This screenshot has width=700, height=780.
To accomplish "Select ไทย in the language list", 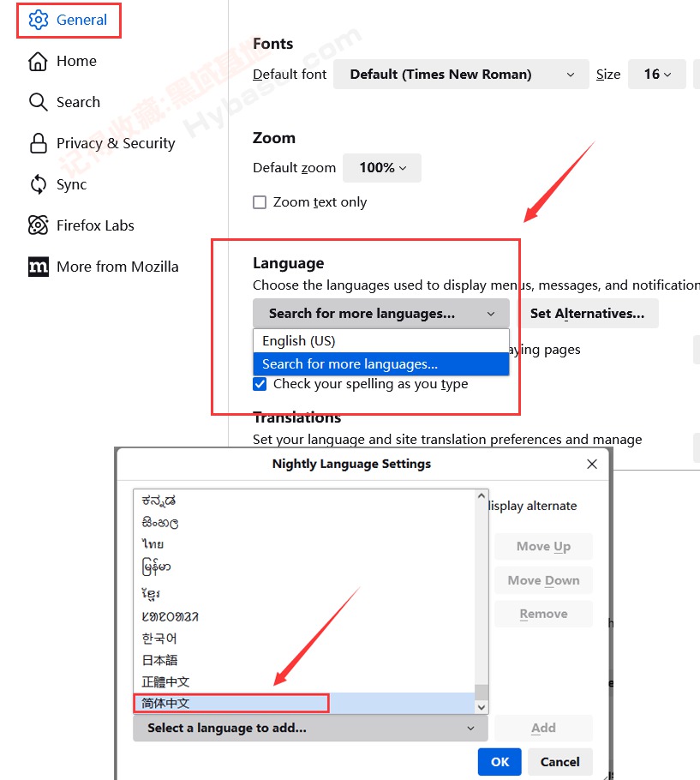I will point(304,544).
